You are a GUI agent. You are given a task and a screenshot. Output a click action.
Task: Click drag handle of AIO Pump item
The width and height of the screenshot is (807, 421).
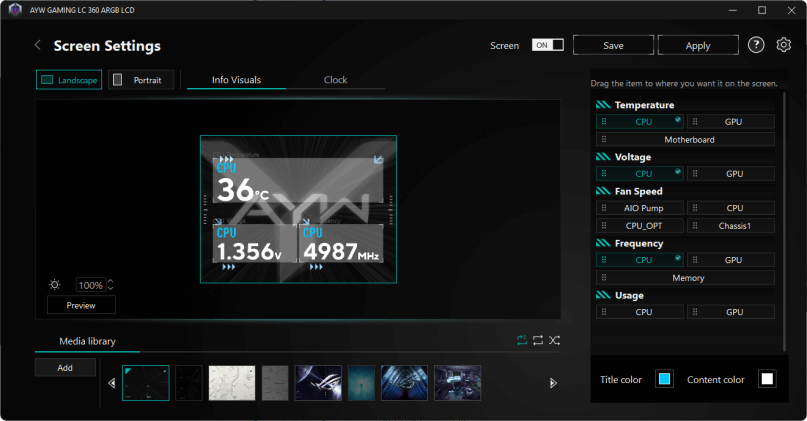604,208
